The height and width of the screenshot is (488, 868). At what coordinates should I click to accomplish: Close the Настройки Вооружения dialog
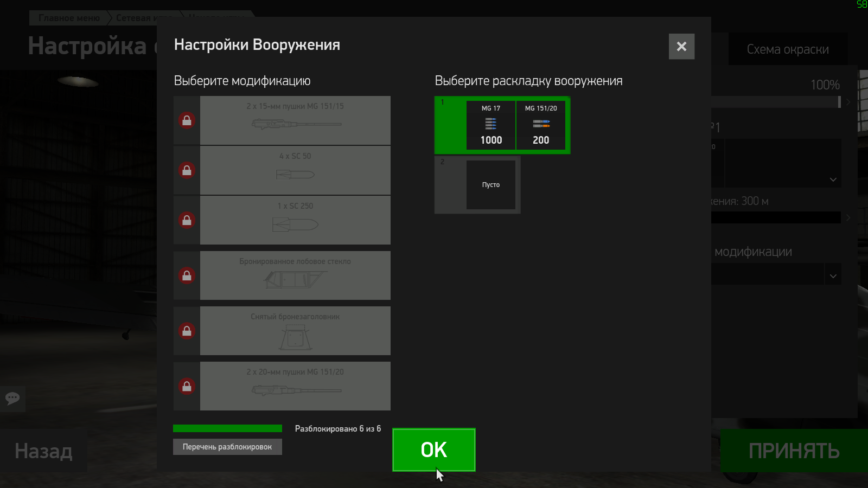681,47
